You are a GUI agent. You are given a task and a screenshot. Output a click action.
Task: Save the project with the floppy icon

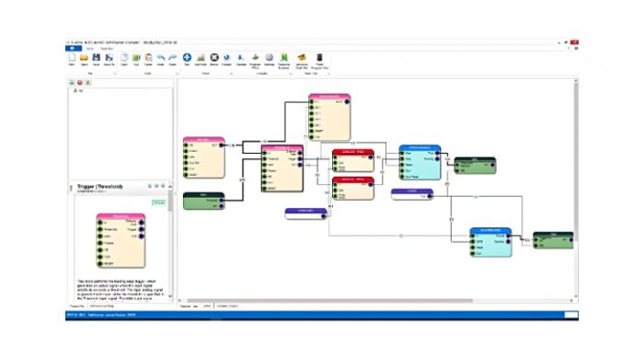pos(96,57)
